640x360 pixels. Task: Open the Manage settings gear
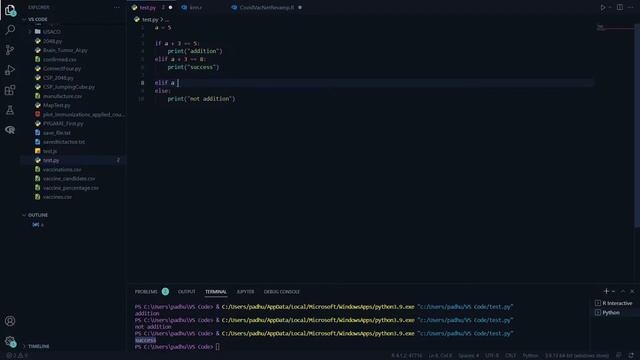tap(10, 341)
